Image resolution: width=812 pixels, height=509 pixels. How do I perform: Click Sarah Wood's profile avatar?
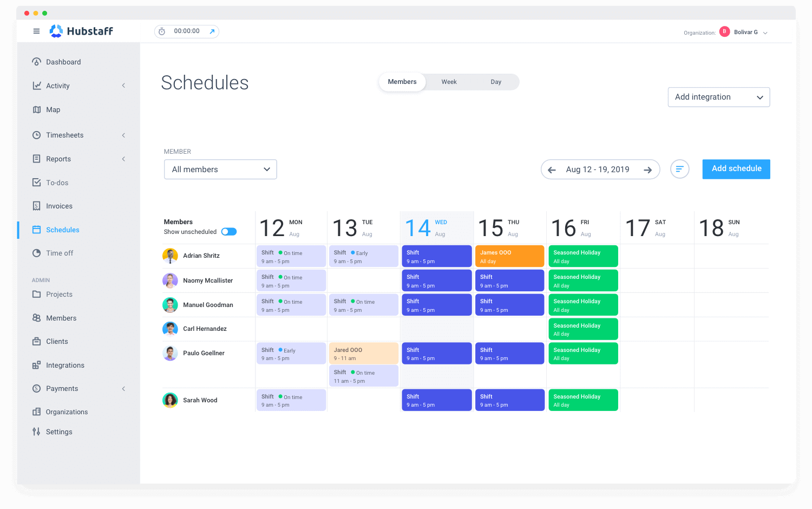170,400
